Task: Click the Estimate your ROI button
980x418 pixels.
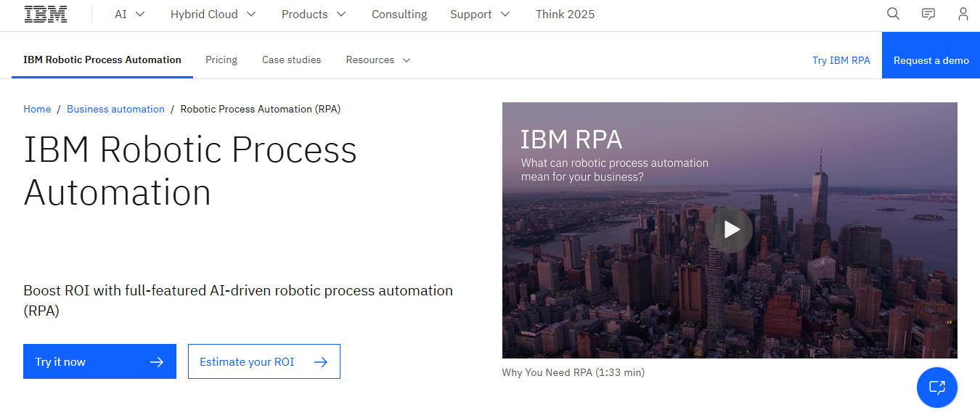Action: pos(264,361)
